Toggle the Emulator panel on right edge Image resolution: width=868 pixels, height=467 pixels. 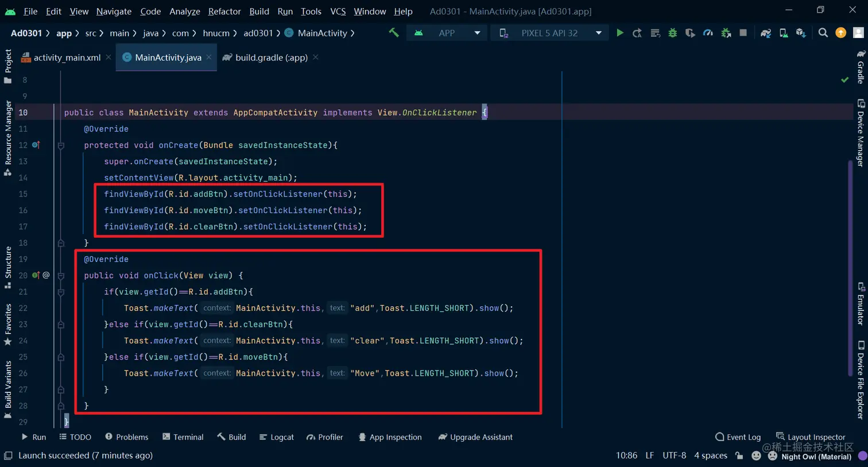[x=861, y=303]
